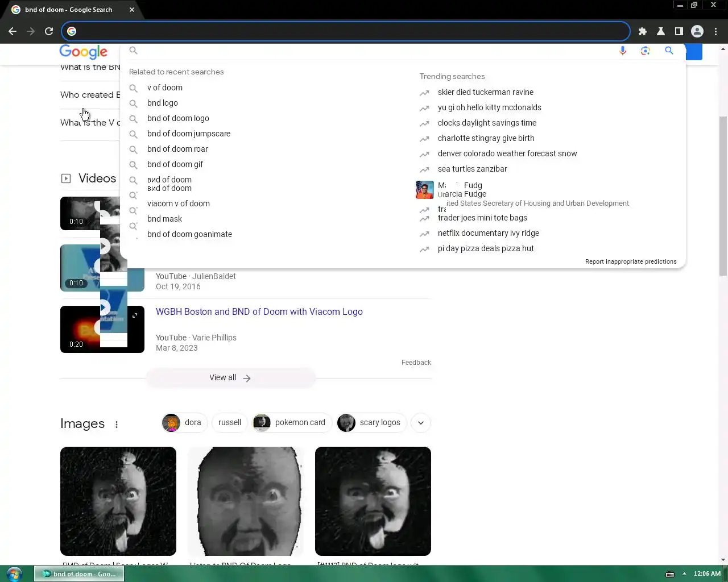Select the Marcia Fudge portrait thumbnail

(x=425, y=190)
